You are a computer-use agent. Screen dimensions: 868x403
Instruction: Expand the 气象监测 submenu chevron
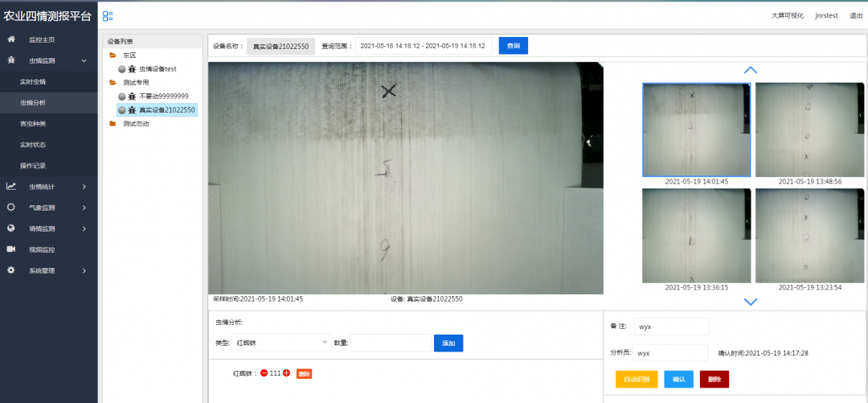tap(84, 208)
